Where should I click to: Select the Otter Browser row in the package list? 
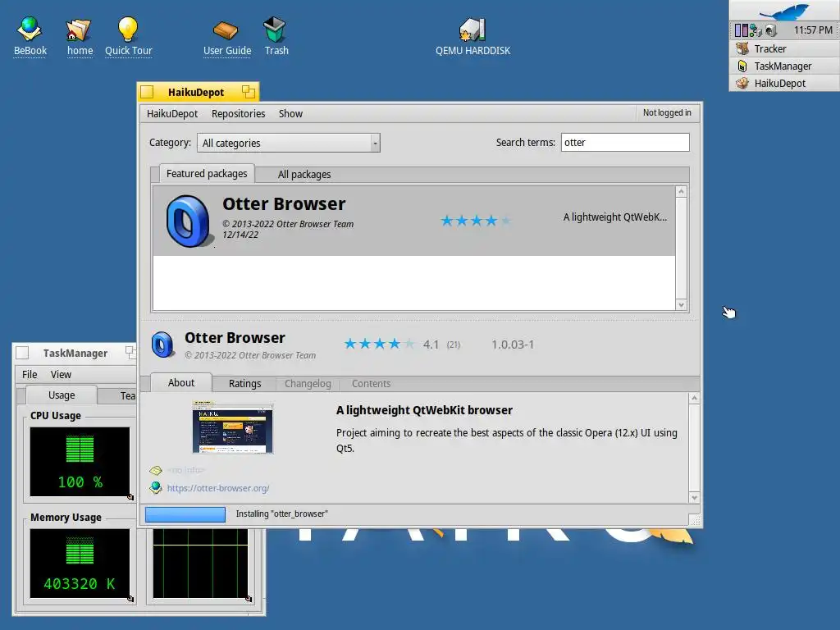[413, 221]
